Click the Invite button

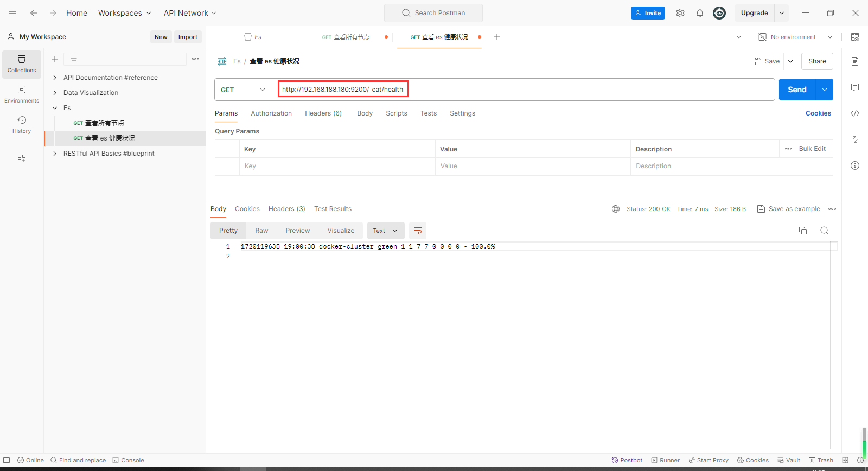pos(648,13)
